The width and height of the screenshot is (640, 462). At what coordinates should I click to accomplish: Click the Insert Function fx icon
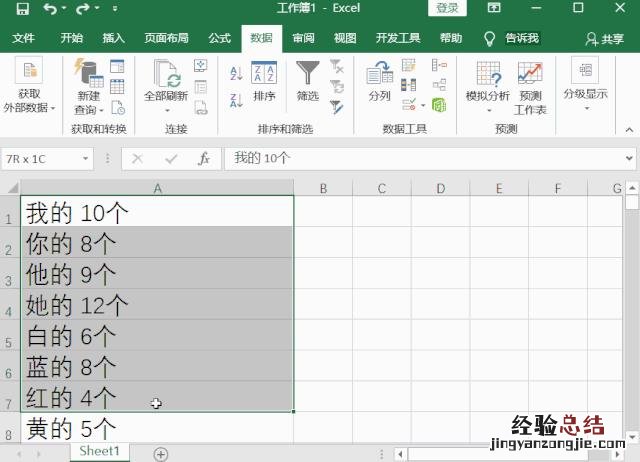[x=204, y=158]
